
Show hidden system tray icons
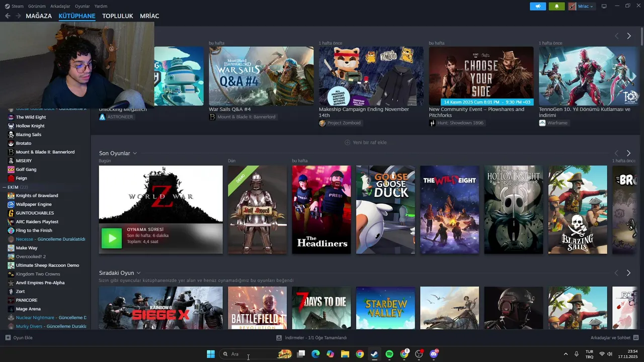[566, 354]
